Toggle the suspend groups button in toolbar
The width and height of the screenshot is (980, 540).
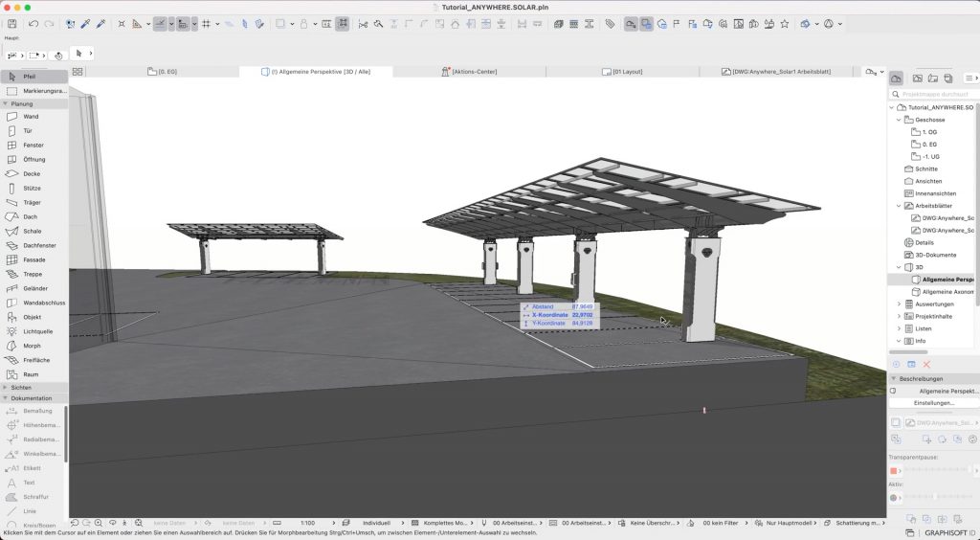(x=343, y=23)
